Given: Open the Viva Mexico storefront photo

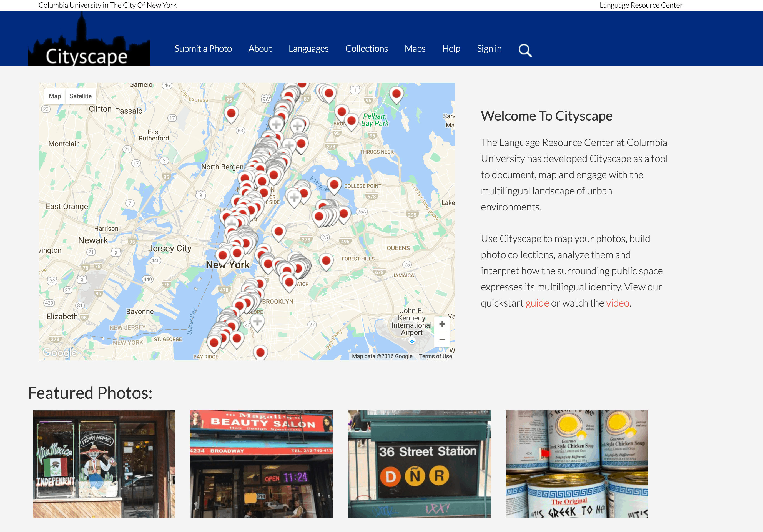Looking at the screenshot, I should click(104, 463).
